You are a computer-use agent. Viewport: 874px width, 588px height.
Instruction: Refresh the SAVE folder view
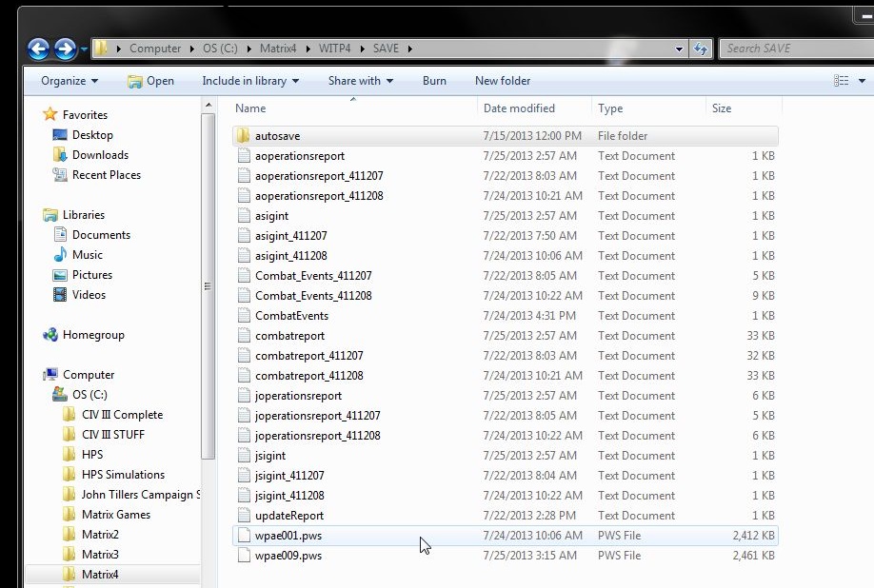pyautogui.click(x=702, y=48)
